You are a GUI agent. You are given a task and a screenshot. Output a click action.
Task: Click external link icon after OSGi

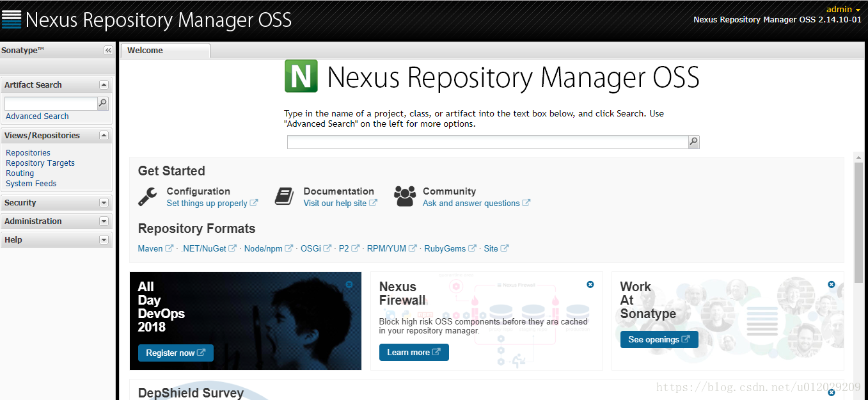327,248
